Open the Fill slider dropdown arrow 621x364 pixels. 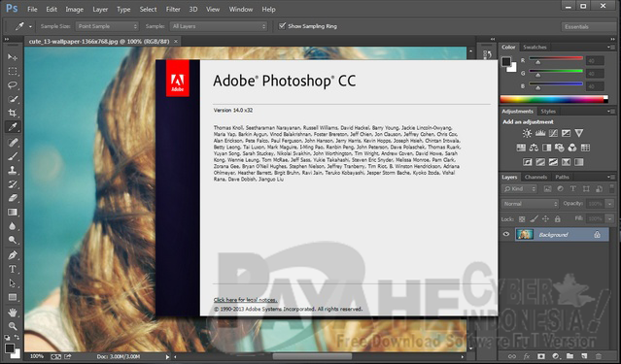(x=610, y=218)
